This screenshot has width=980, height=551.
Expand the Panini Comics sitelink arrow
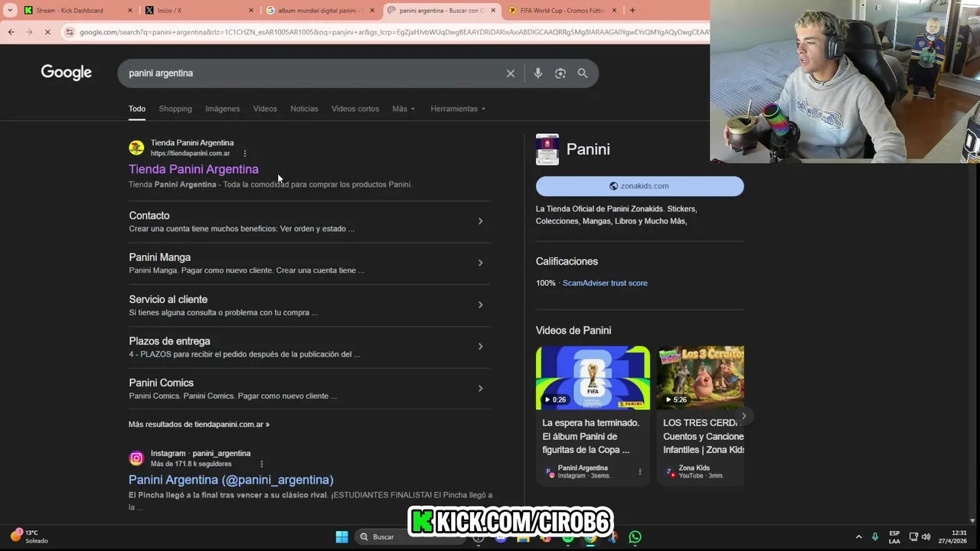pyautogui.click(x=480, y=389)
